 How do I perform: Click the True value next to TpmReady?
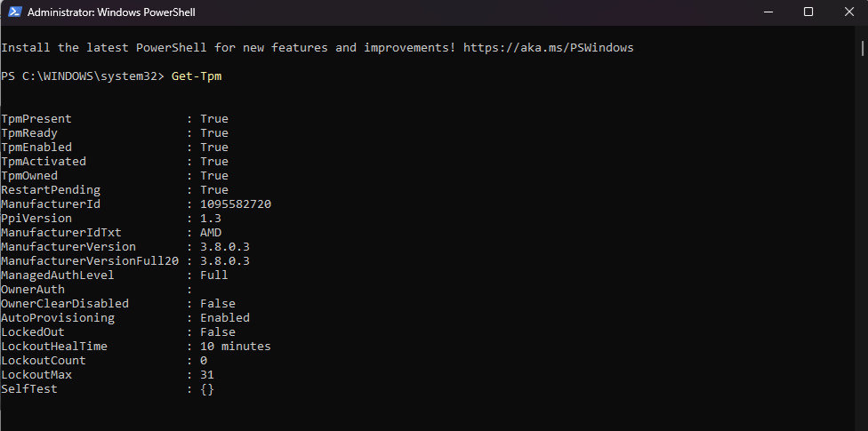tap(214, 132)
